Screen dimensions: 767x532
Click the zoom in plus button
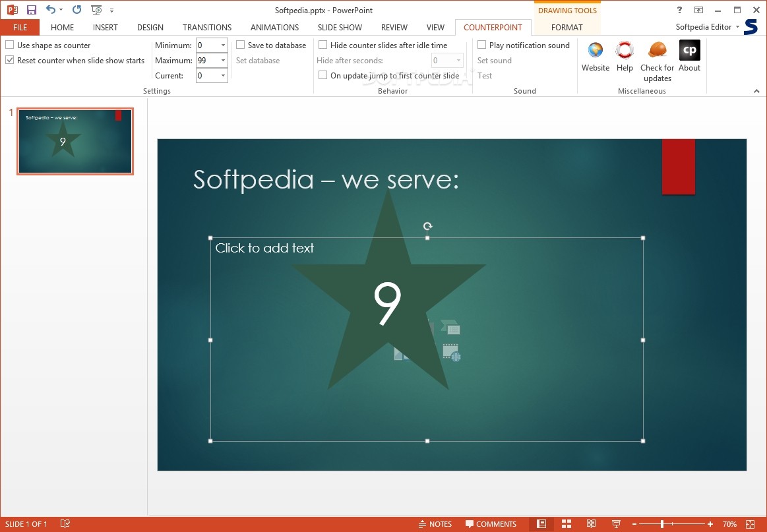click(710, 524)
